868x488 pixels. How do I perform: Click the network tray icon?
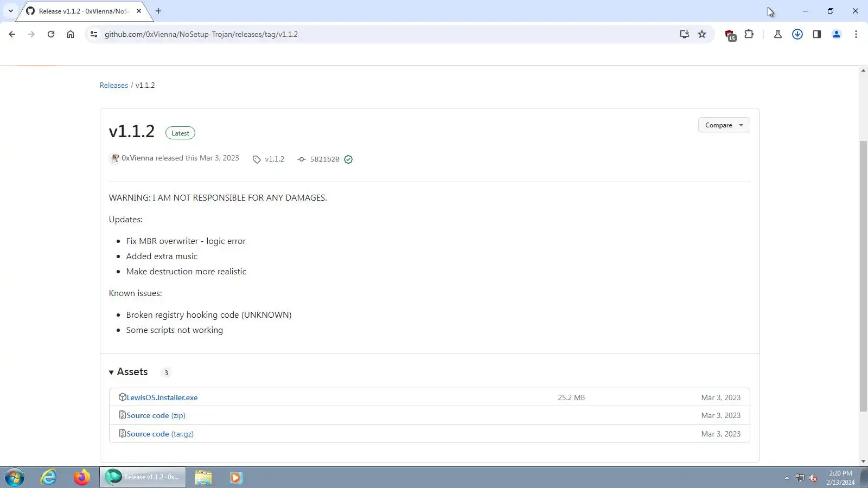800,478
